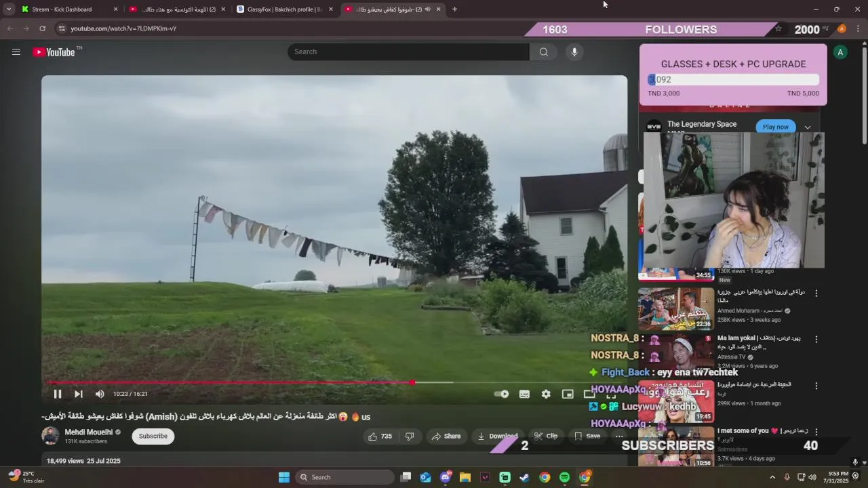The width and height of the screenshot is (868, 488).
Task: Open options menu for Ahmed Moharam video
Action: click(x=816, y=293)
